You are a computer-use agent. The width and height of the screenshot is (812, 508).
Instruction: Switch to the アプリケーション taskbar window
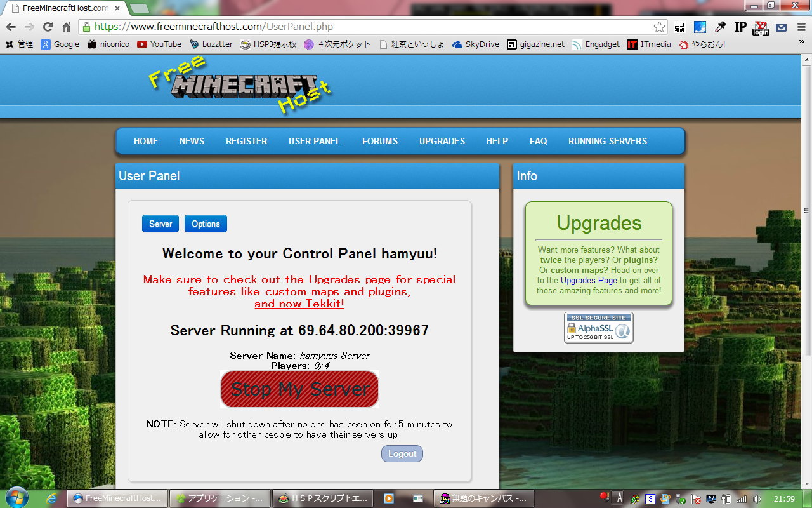point(221,498)
